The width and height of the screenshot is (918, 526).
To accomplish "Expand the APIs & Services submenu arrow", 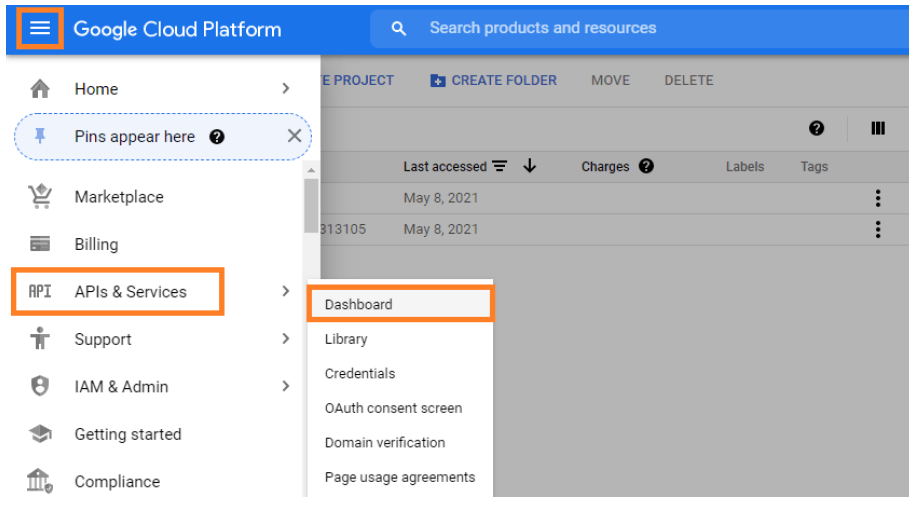I will point(286,291).
